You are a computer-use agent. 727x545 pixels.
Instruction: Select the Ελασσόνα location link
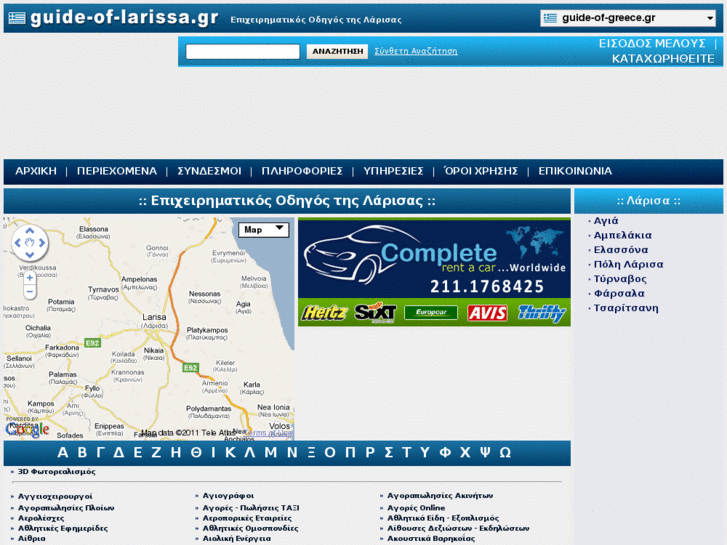click(x=621, y=250)
